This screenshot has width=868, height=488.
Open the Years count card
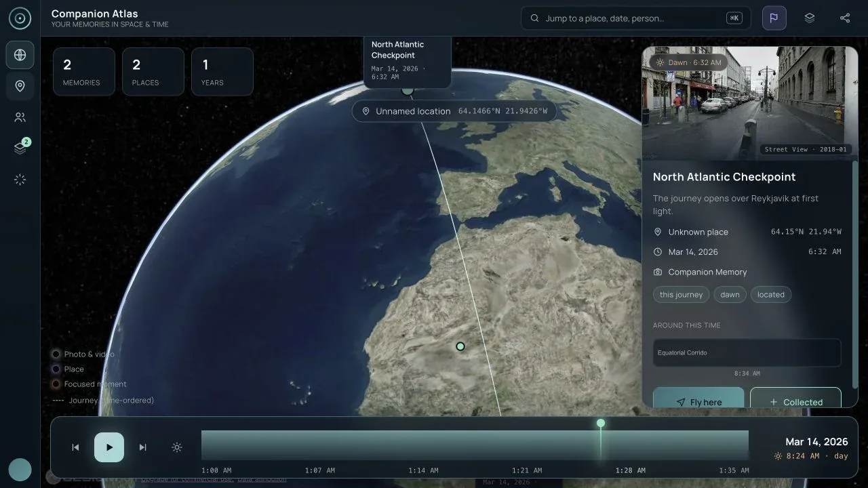[222, 72]
